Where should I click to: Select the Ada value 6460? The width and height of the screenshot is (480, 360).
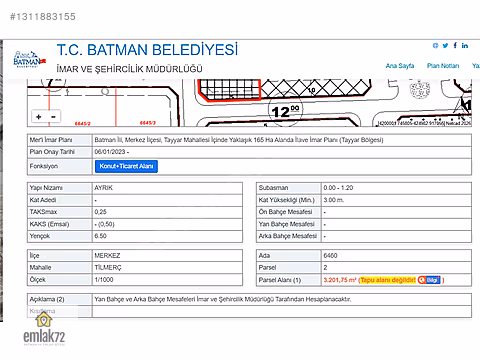coord(330,256)
